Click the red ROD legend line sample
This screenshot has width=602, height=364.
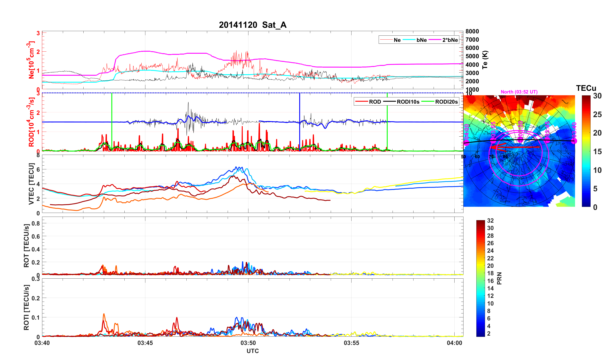[362, 102]
